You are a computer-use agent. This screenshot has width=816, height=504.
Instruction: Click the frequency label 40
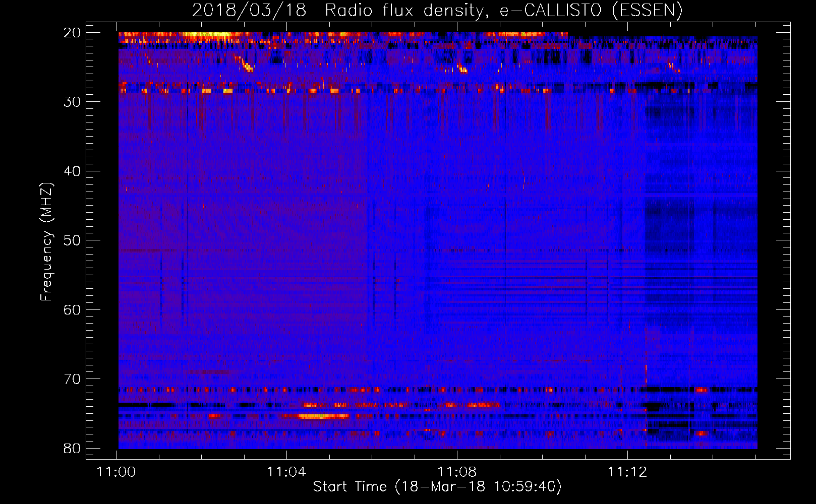73,171
